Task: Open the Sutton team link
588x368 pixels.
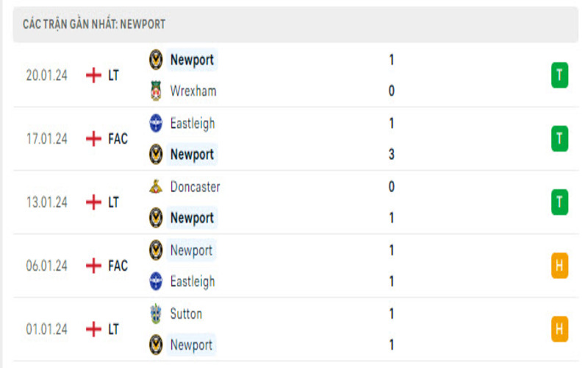Action: tap(186, 314)
